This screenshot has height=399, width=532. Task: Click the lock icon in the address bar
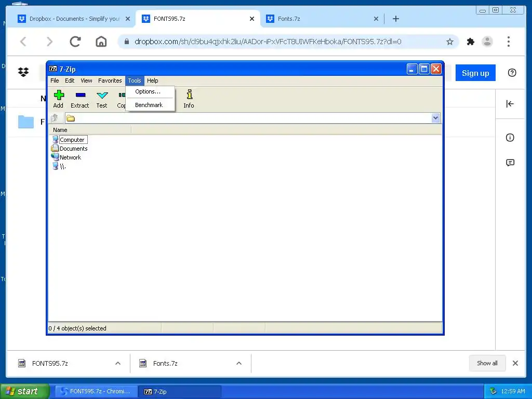pos(127,42)
